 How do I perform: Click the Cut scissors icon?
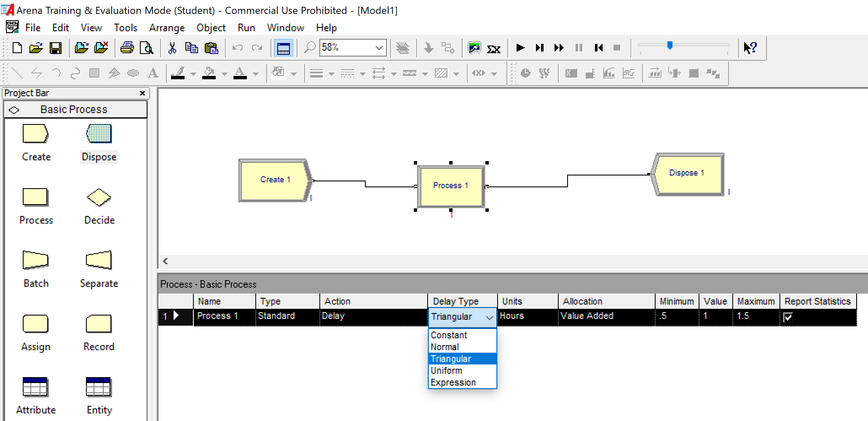[172, 48]
